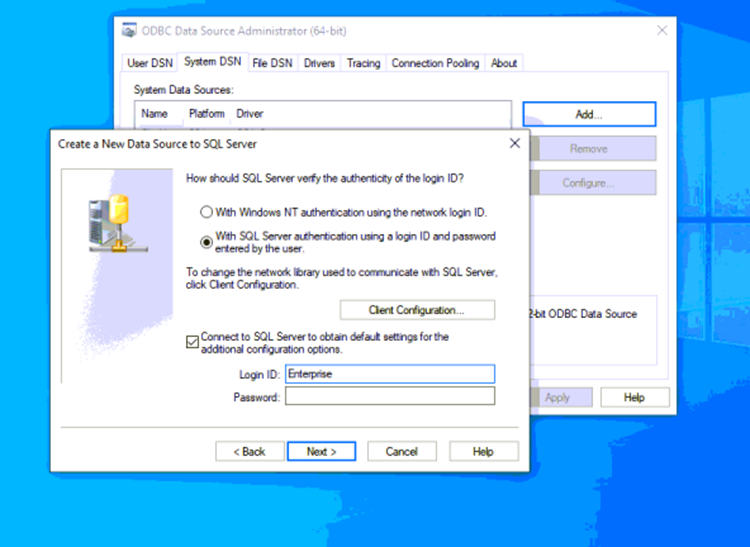Click Apply in ODBC Administrator window
The image size is (750, 547).
[561, 397]
